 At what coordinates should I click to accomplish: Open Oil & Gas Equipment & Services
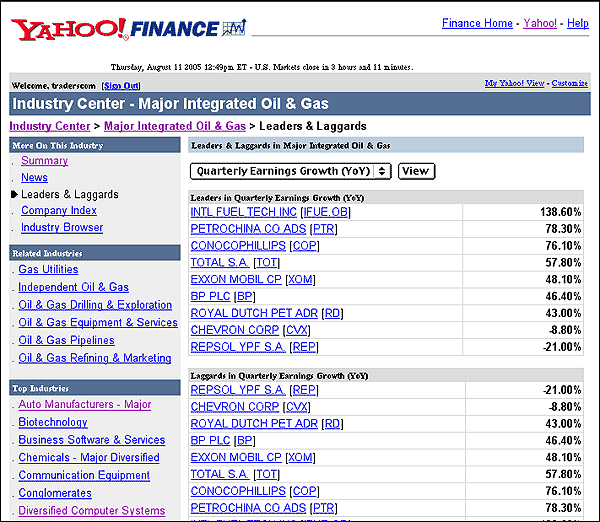pos(98,322)
